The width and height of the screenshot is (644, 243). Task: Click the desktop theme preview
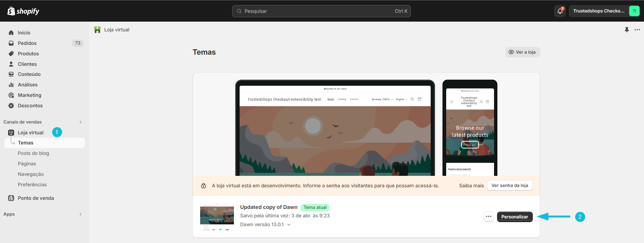(335, 128)
